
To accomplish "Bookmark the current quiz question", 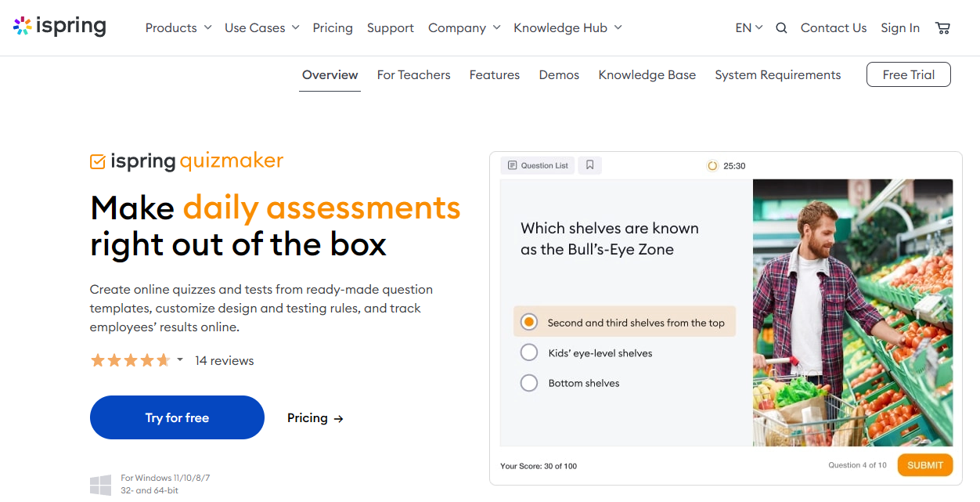I will point(589,164).
